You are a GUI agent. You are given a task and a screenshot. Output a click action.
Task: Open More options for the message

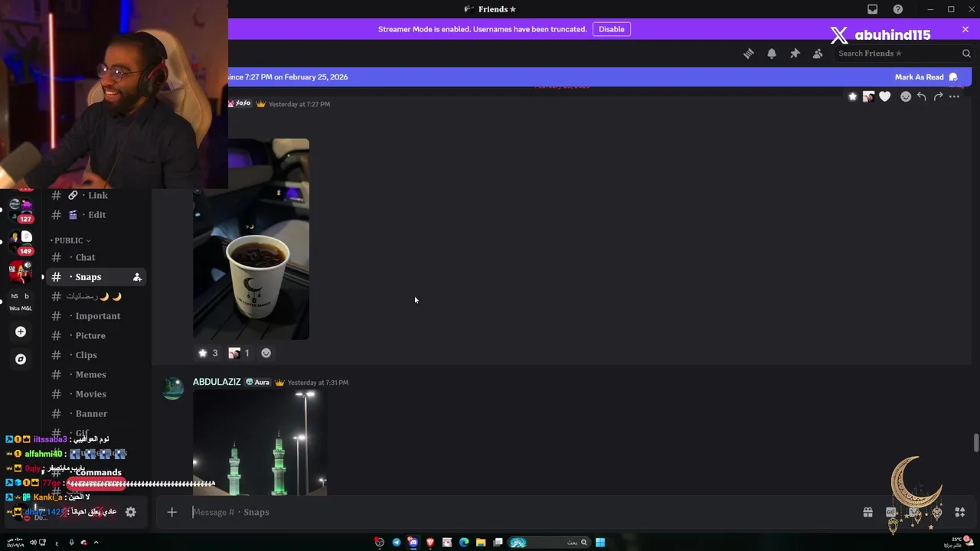tap(954, 96)
